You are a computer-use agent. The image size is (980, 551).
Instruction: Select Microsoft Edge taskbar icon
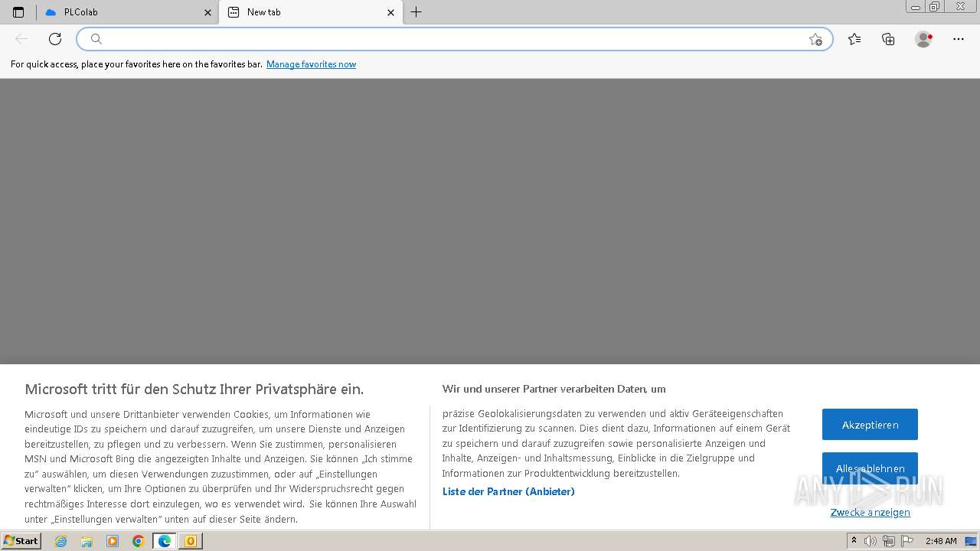165,541
